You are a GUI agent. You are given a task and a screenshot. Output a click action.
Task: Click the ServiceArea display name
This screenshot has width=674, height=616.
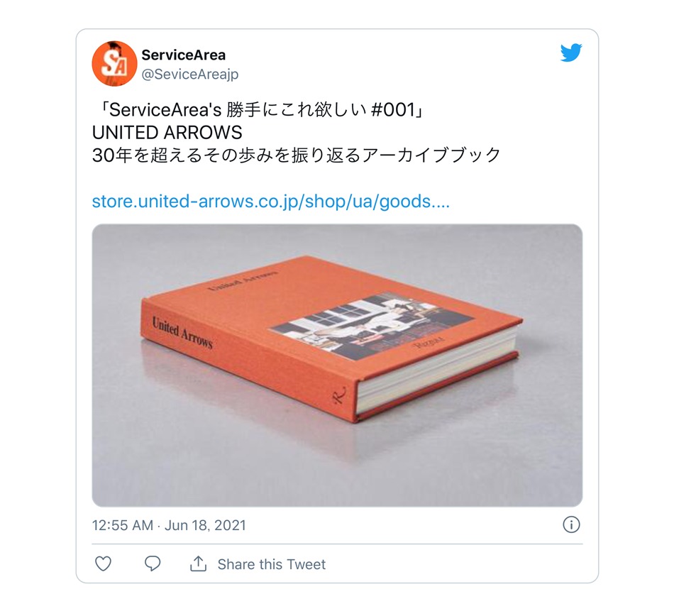click(184, 55)
